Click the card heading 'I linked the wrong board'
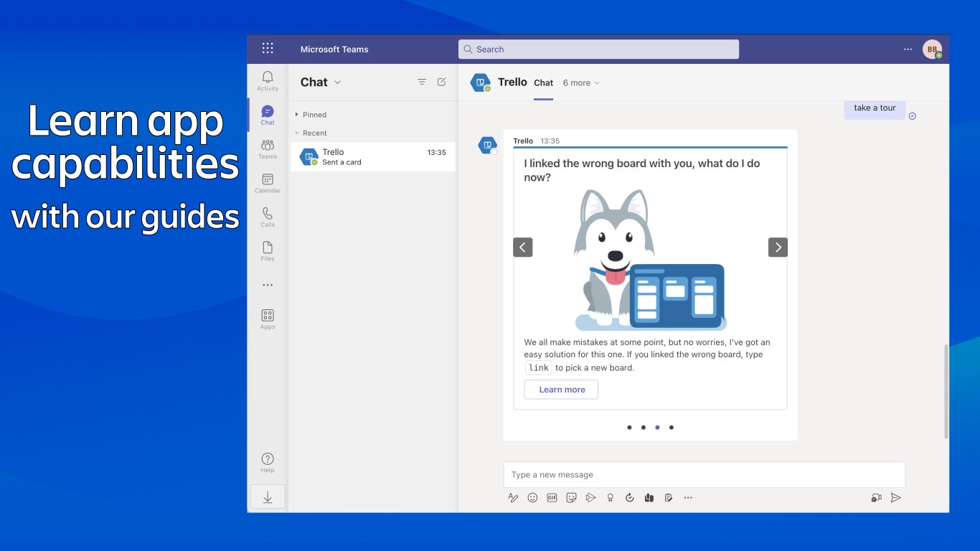 (x=641, y=170)
